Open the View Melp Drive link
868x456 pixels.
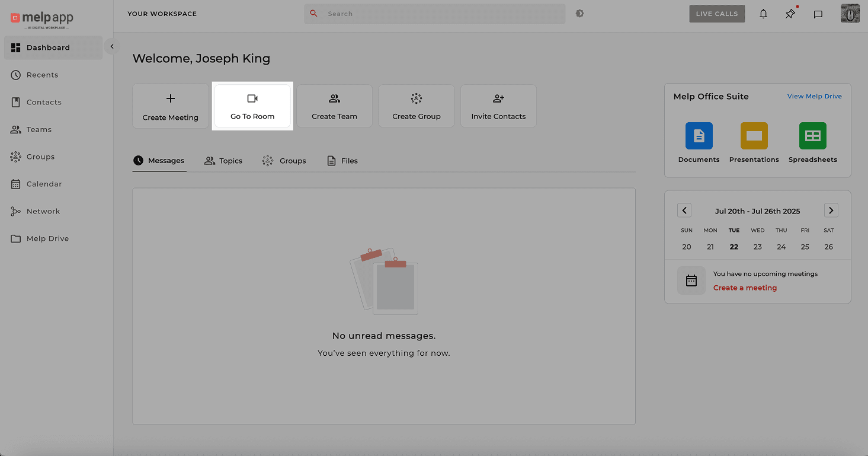click(x=814, y=95)
